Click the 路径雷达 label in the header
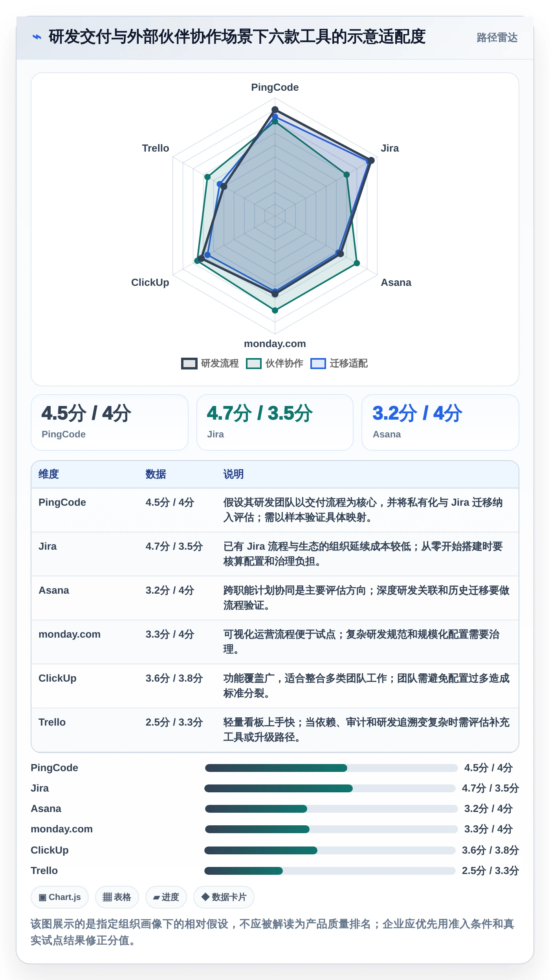The image size is (550, 980). pyautogui.click(x=497, y=38)
